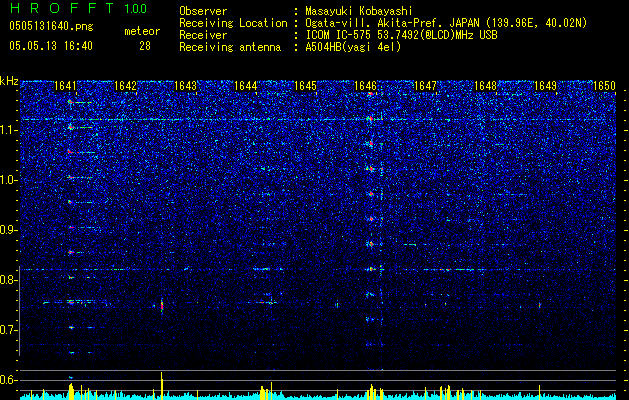
Task: Click the 1648 time marker
Action: click(485, 86)
